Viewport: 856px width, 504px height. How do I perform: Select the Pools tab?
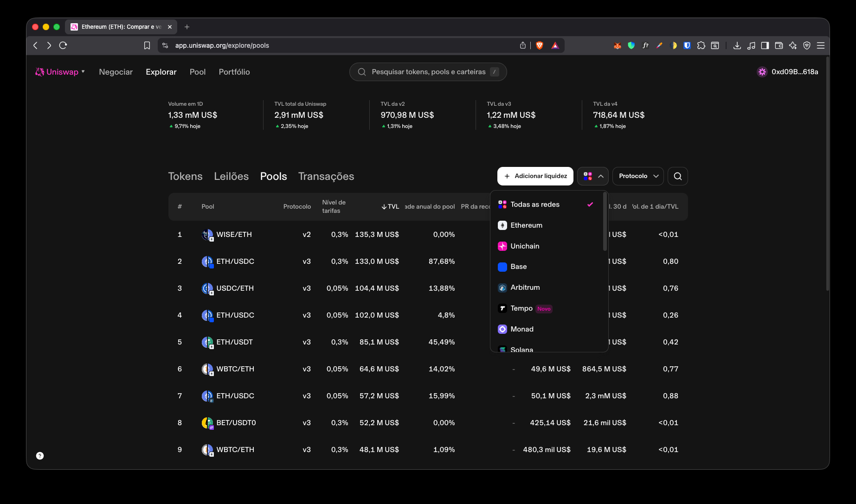pos(273,176)
